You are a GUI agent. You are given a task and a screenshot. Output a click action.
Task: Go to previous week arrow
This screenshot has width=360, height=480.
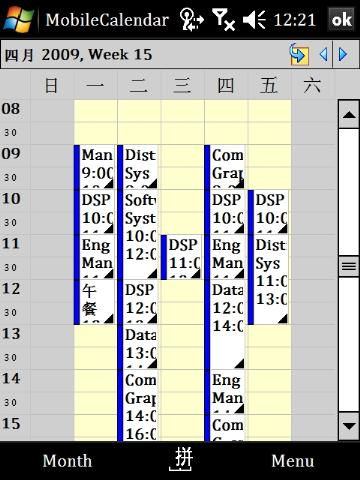pos(323,54)
